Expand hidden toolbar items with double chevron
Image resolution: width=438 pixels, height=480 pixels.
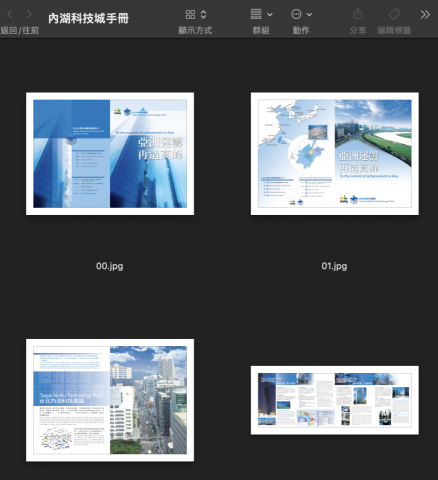[x=425, y=14]
